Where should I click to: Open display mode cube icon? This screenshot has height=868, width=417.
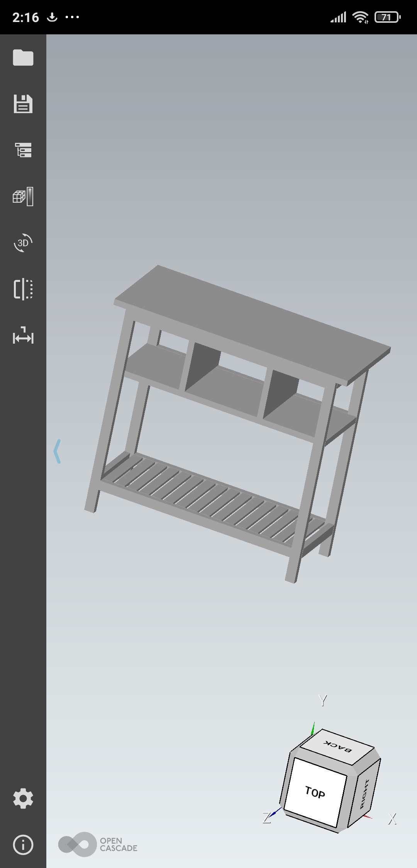point(23,197)
